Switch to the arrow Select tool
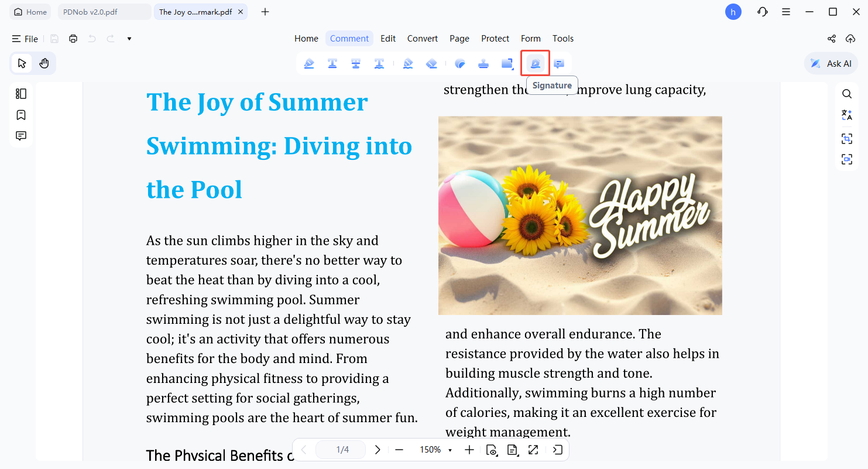Screen dimensions: 868x469 coord(22,63)
